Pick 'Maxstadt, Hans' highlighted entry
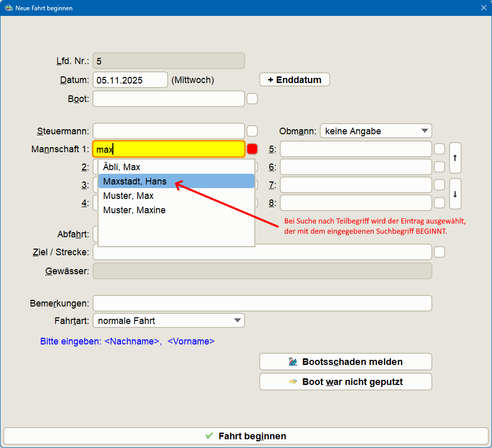Image resolution: width=492 pixels, height=448 pixels. [135, 181]
